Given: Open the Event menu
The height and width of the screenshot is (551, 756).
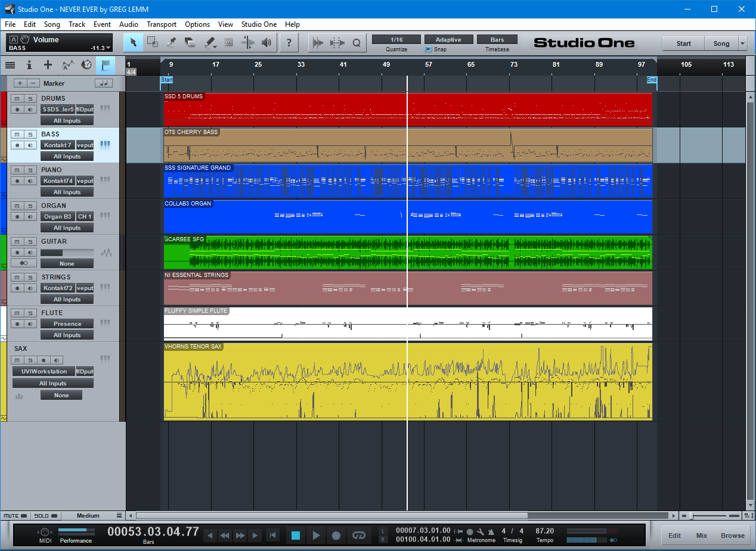Looking at the screenshot, I should (102, 24).
